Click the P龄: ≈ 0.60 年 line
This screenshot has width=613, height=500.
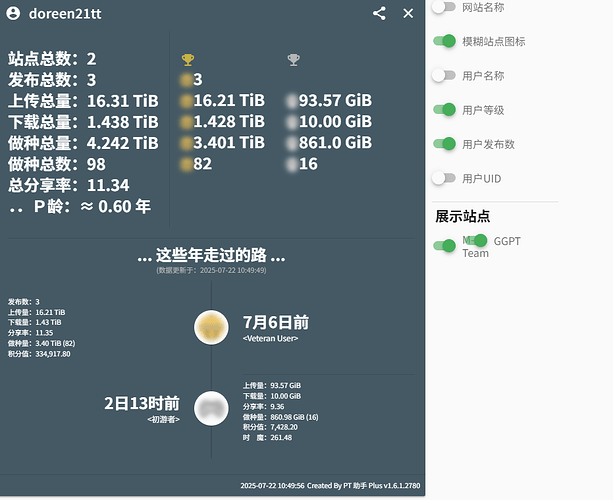tap(79, 206)
